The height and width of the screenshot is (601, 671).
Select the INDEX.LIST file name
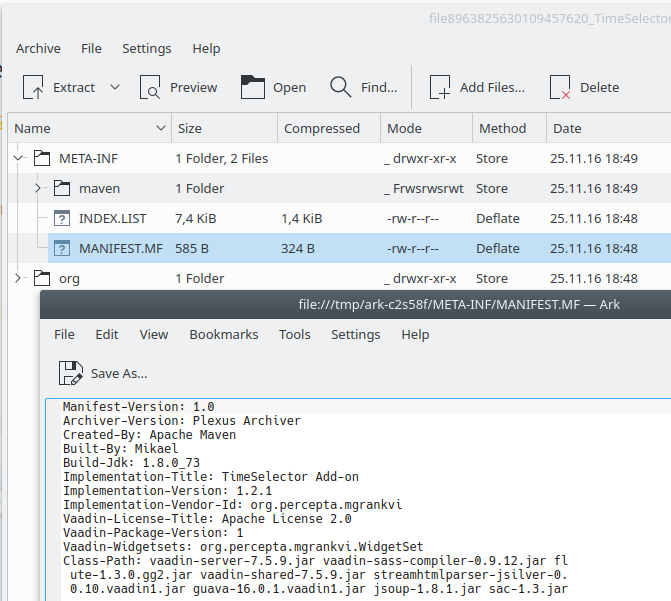tap(113, 218)
